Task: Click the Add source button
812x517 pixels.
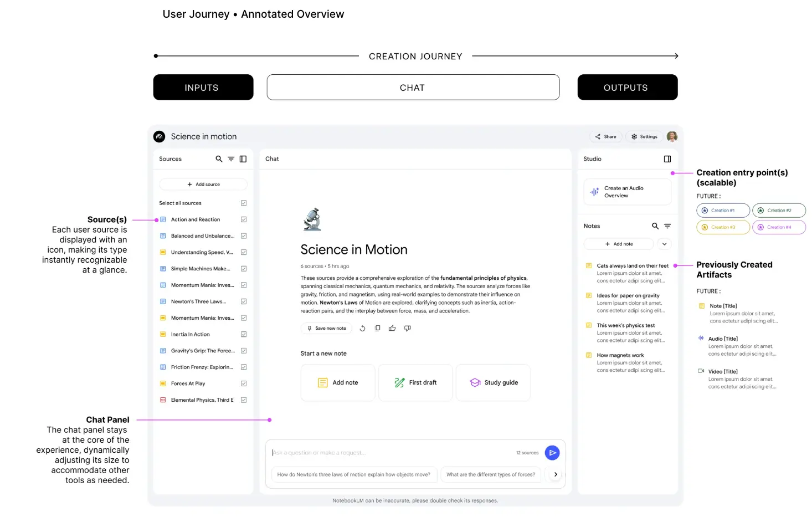Action: coord(203,185)
